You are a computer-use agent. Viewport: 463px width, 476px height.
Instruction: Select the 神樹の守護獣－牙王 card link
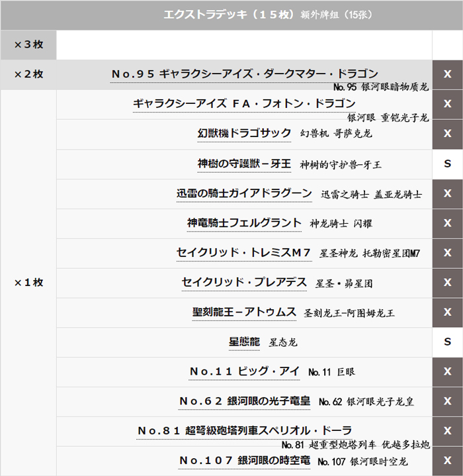(244, 163)
